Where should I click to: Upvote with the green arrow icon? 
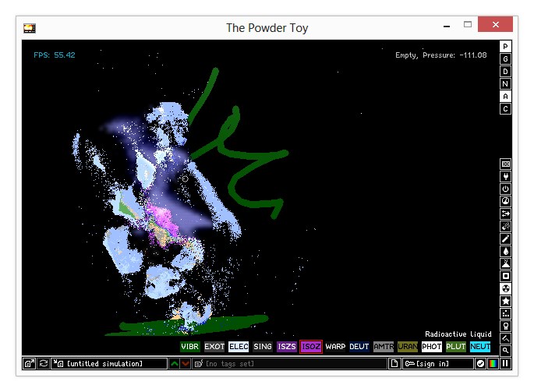pos(175,364)
